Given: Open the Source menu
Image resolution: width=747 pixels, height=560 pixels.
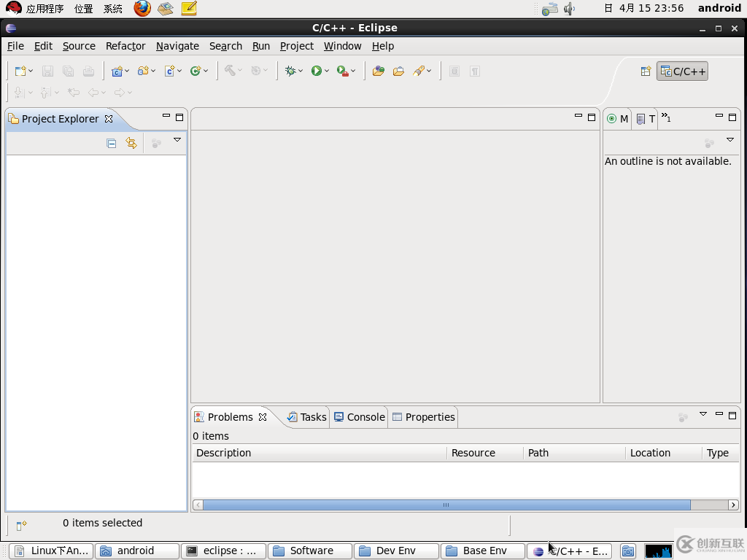Looking at the screenshot, I should (79, 46).
